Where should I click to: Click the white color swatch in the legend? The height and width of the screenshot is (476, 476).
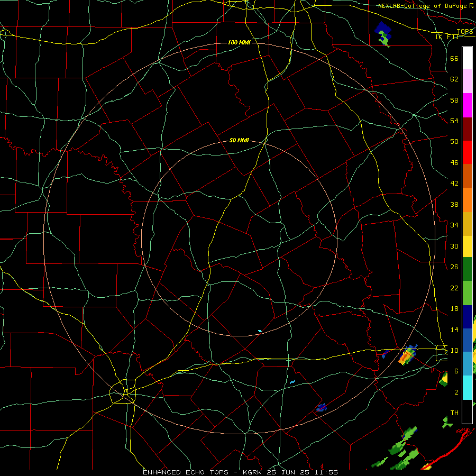(467, 58)
